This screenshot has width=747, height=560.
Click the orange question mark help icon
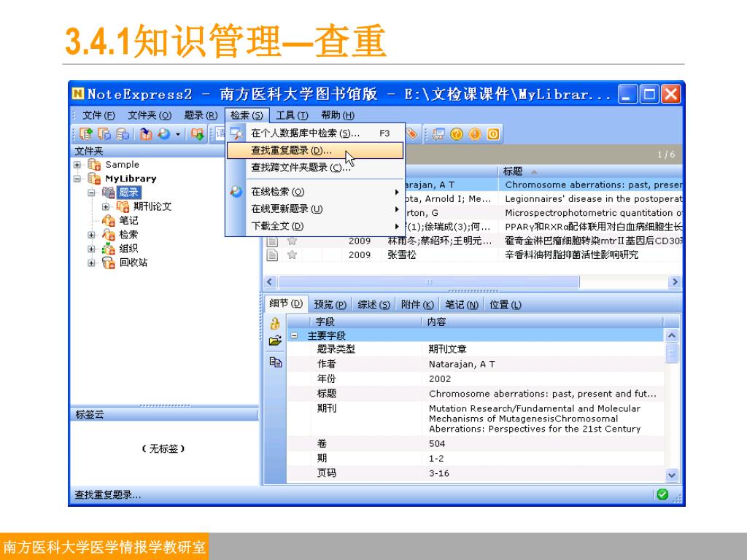(x=457, y=134)
